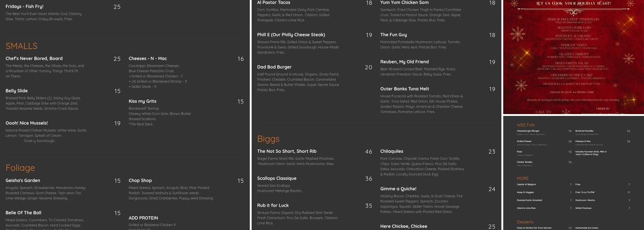Click the Biggs section heading
644x230 pixels.
point(268,139)
